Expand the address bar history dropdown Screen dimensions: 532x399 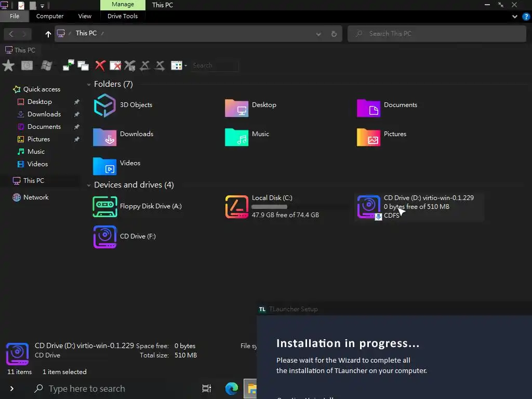[318, 34]
